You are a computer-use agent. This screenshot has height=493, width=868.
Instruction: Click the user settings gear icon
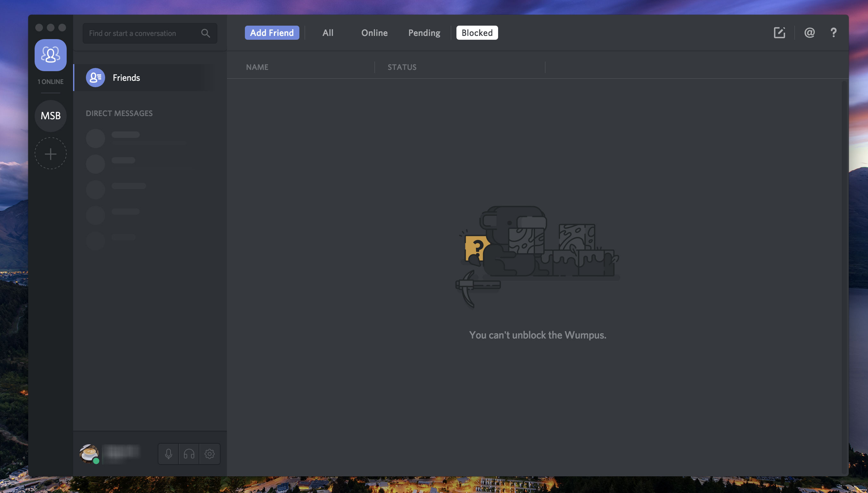pyautogui.click(x=209, y=453)
